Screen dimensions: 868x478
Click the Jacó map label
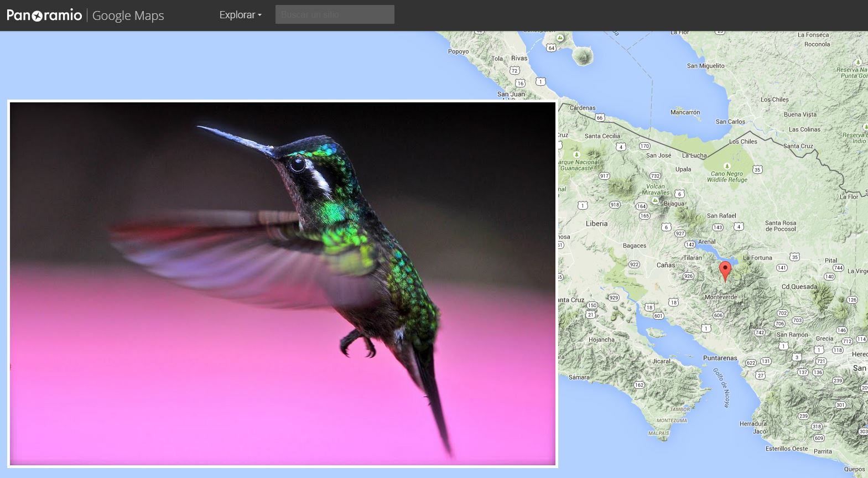(760, 432)
